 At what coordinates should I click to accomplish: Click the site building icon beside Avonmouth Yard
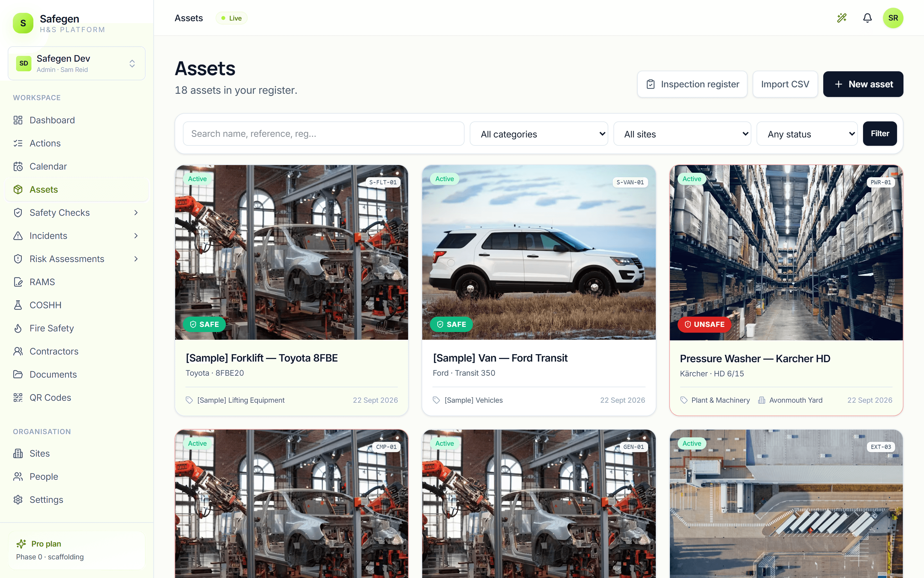click(x=761, y=400)
